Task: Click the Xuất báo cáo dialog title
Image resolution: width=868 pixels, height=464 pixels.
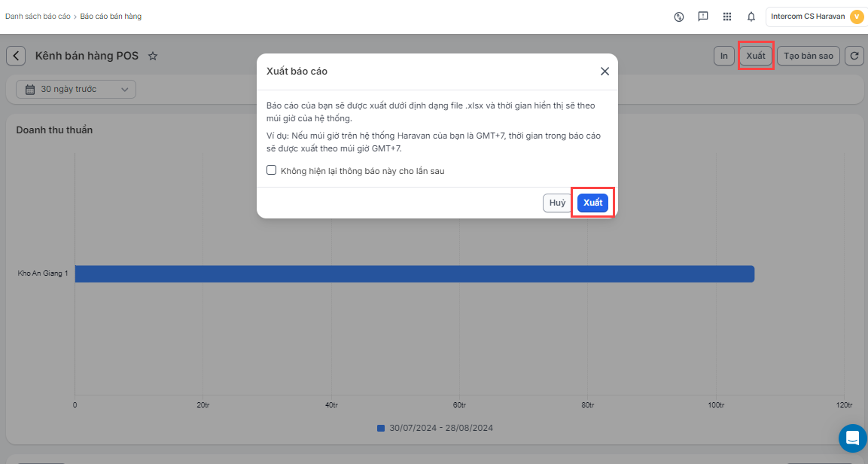Action: (x=297, y=72)
